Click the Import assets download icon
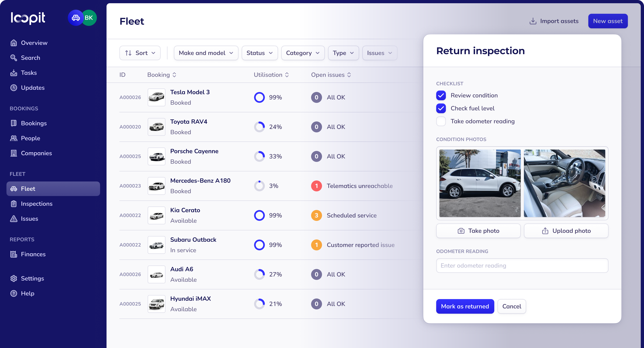The height and width of the screenshot is (348, 644). click(533, 21)
